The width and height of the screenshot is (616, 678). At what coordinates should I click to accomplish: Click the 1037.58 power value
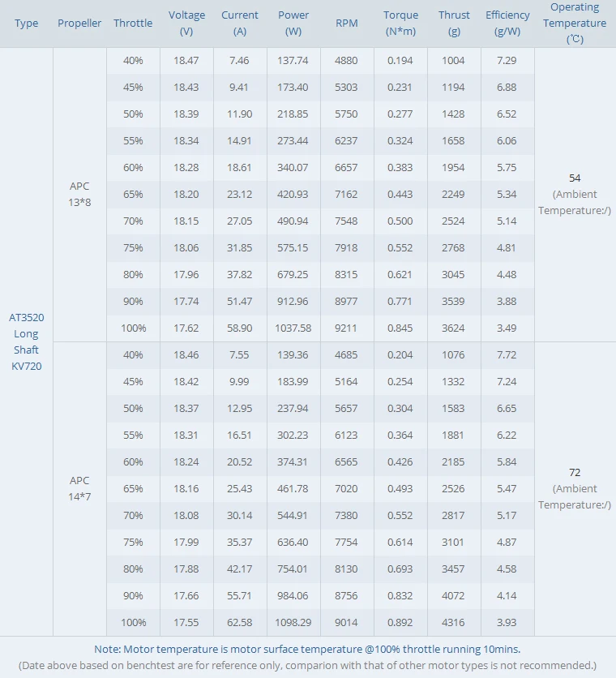293,328
